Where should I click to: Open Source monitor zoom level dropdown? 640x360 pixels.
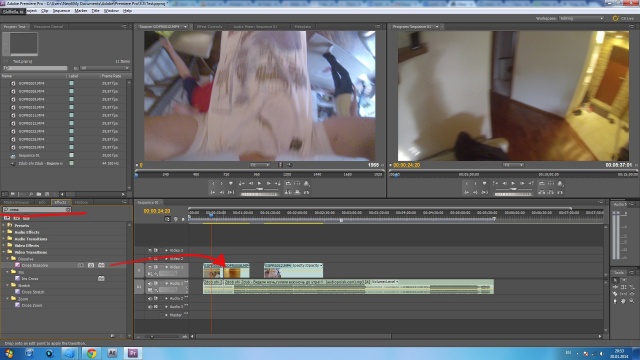[260, 165]
